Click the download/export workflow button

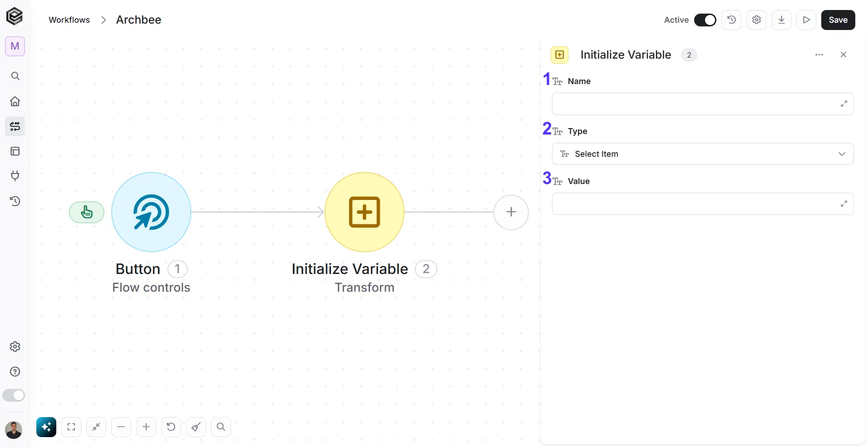point(781,20)
